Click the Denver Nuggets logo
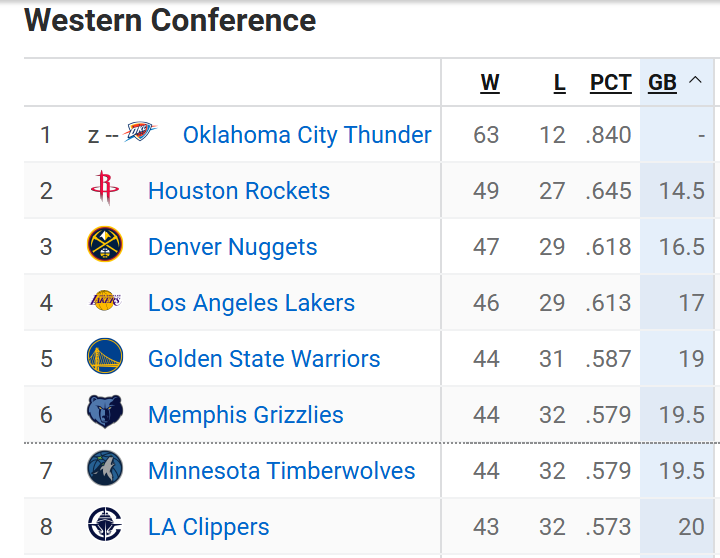This screenshot has width=720, height=558. pyautogui.click(x=105, y=244)
